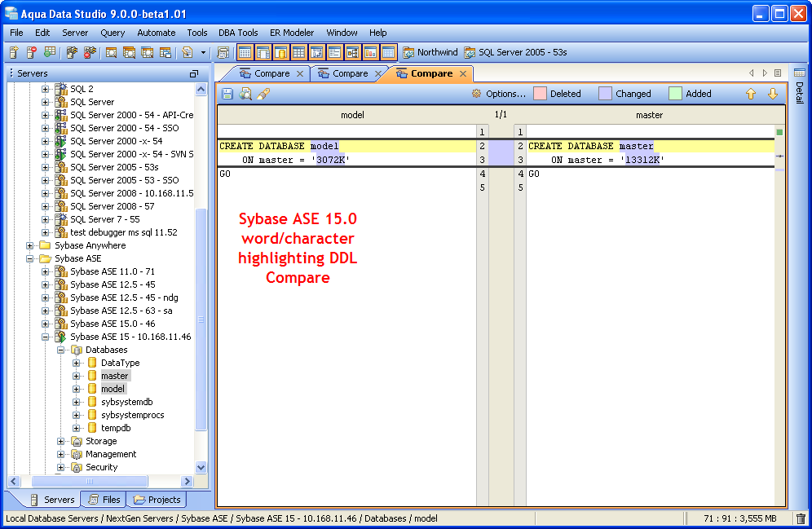
Task: Open dropdown arrow beside script generator icon
Action: pyautogui.click(x=203, y=52)
